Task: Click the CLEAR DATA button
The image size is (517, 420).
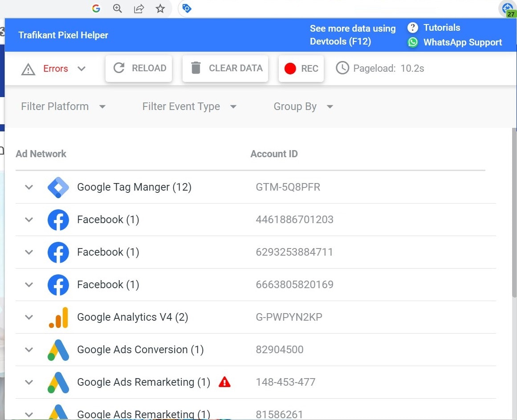Action: point(225,68)
